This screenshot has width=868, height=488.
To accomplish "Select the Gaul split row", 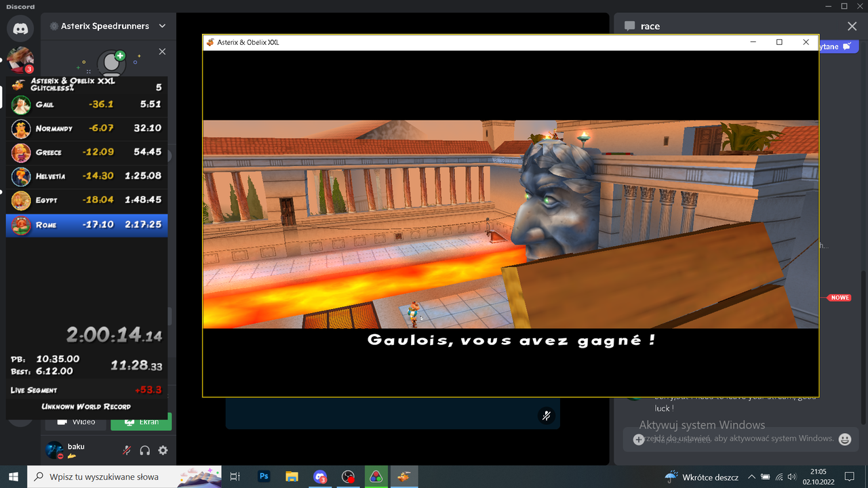I will click(x=87, y=104).
